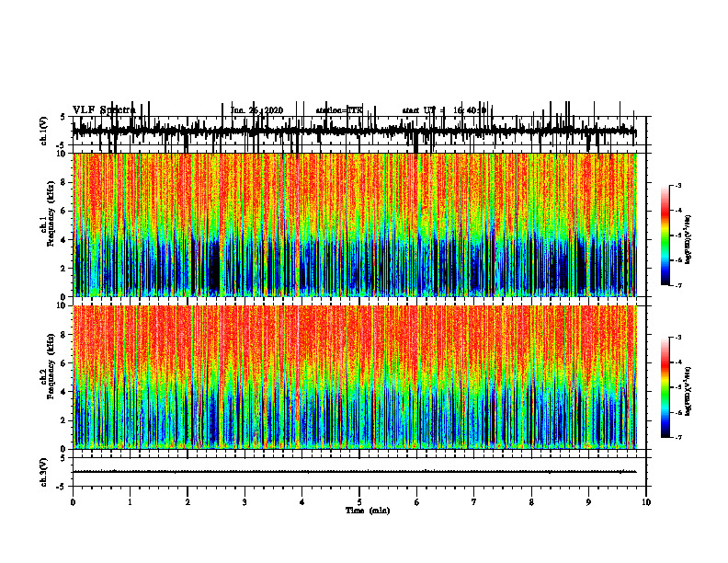728x563 pixels.
Task: Click the '2' kHz tick on ch.1 frequency axis
Action: (x=63, y=269)
